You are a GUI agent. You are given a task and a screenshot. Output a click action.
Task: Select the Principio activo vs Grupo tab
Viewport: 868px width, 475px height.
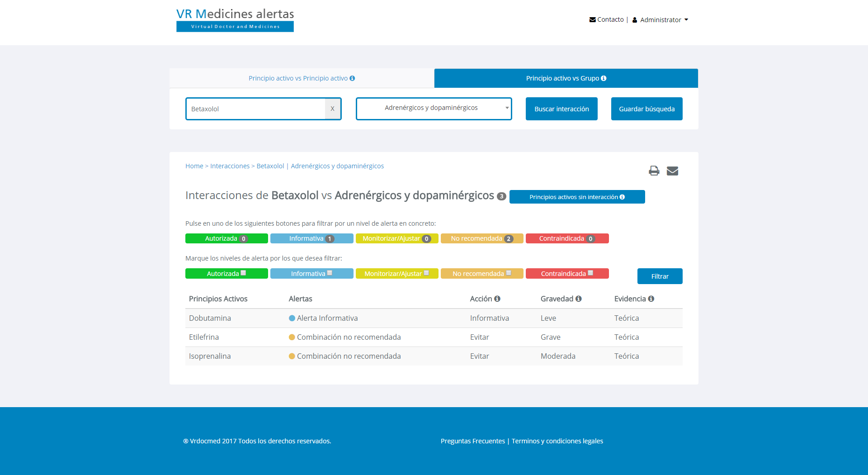(x=566, y=78)
